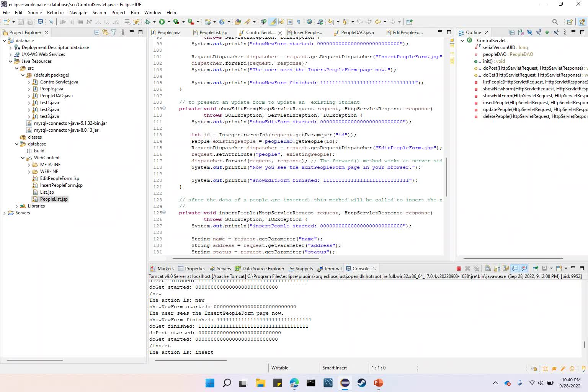This screenshot has width=588, height=392.
Task: Select showEditForm method in Outline
Action: click(x=535, y=96)
